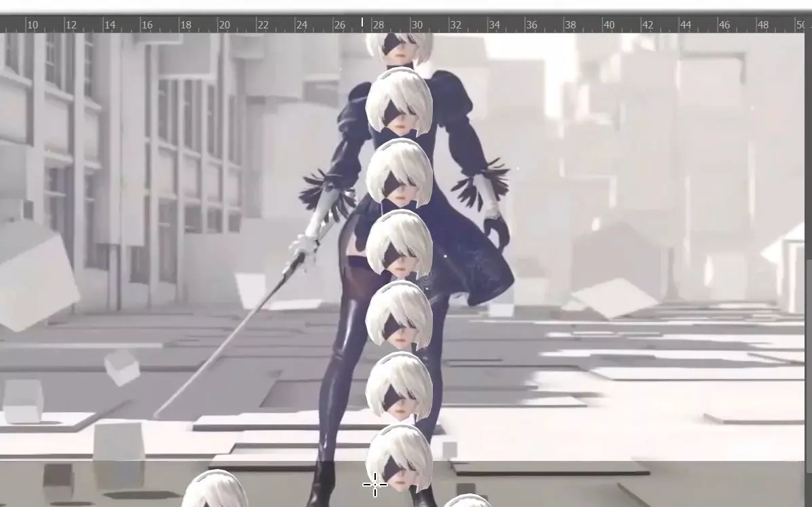
Task: Click ruler mark "40"
Action: [609, 25]
